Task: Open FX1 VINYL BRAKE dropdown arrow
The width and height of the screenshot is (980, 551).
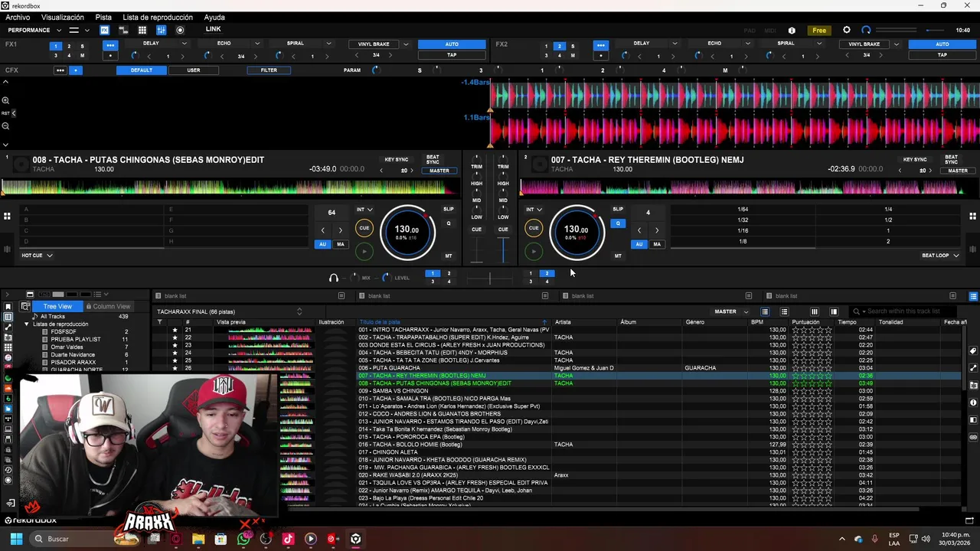Action: [x=406, y=44]
